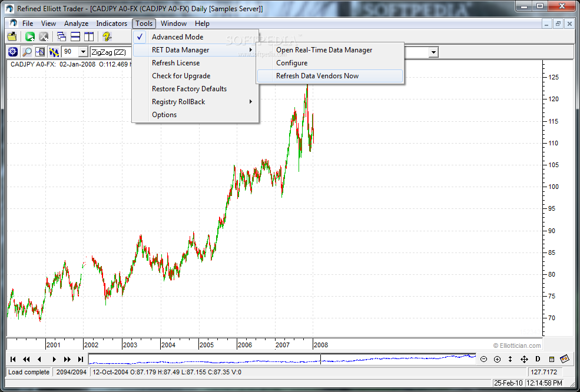Select the magnifying glass zoom tool
Viewport: 580px width, 392px height.
(x=26, y=52)
